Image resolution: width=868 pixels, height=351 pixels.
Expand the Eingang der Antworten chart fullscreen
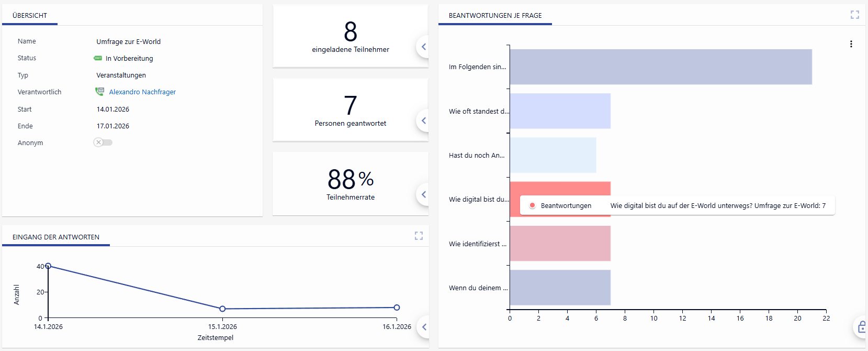click(419, 236)
